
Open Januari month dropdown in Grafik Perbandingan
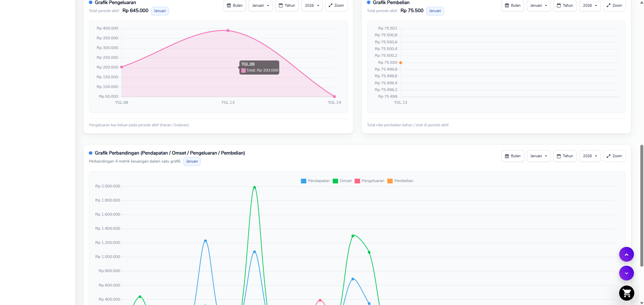coord(539,156)
